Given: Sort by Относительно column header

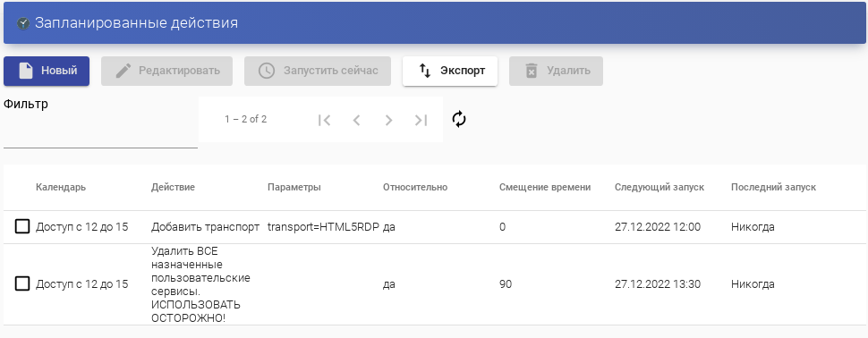Looking at the screenshot, I should 415,187.
